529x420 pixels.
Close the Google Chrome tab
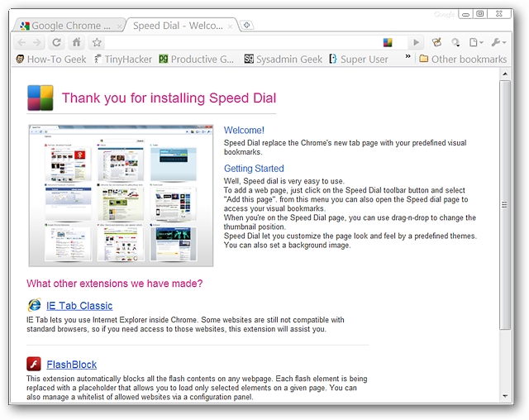(x=119, y=26)
